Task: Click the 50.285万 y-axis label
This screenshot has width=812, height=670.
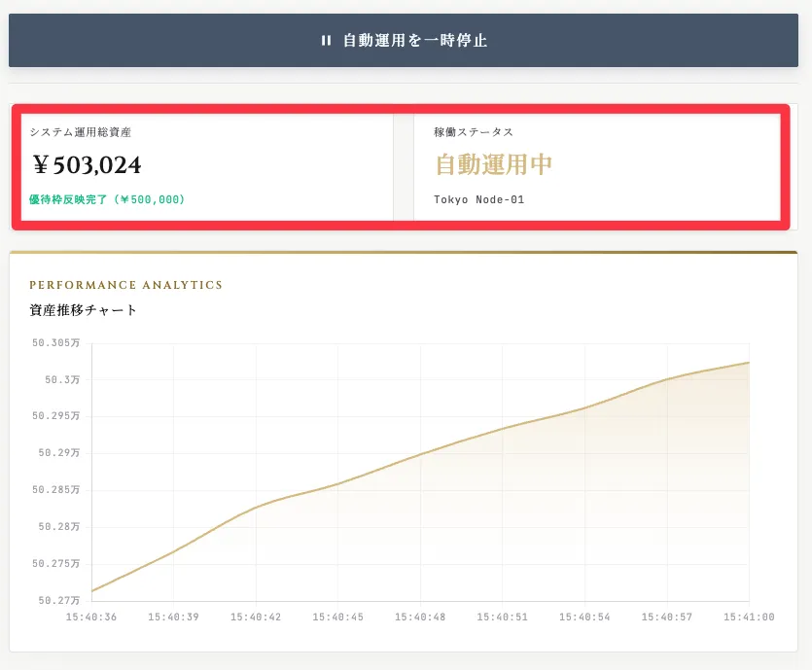Action: [56, 489]
